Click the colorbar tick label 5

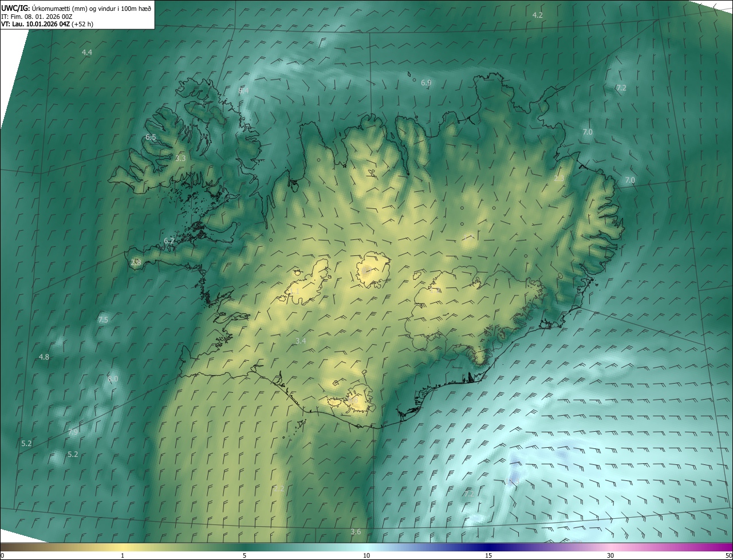[x=245, y=556]
